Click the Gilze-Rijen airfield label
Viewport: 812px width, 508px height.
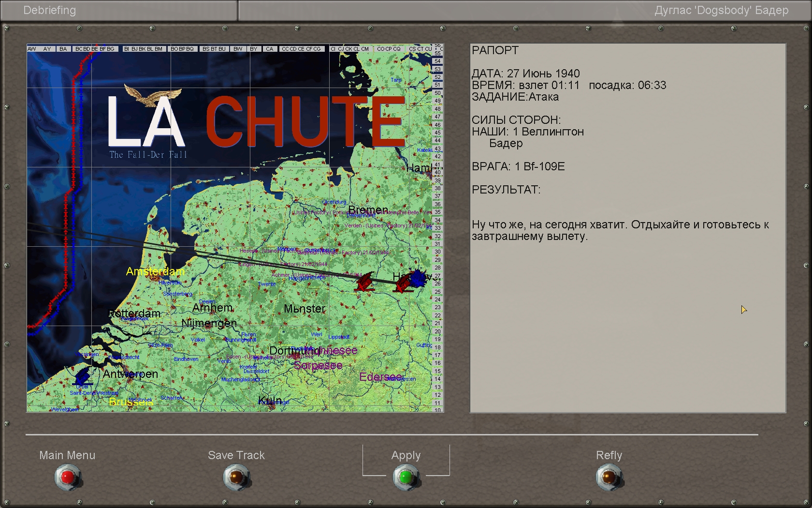tap(160, 345)
